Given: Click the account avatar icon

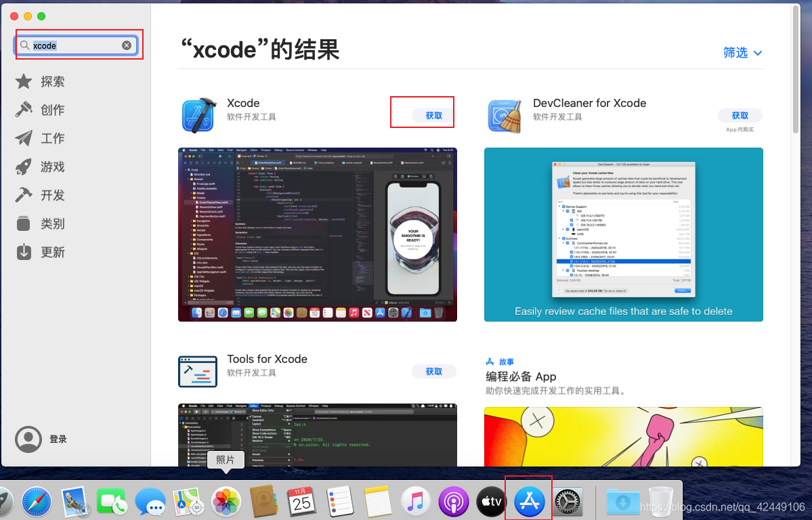Looking at the screenshot, I should 28,439.
